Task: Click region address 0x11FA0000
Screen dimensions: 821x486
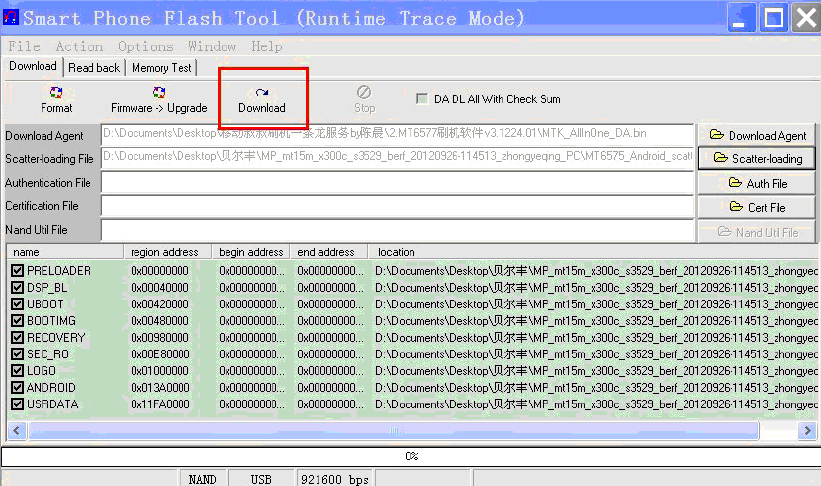Action: tap(160, 405)
